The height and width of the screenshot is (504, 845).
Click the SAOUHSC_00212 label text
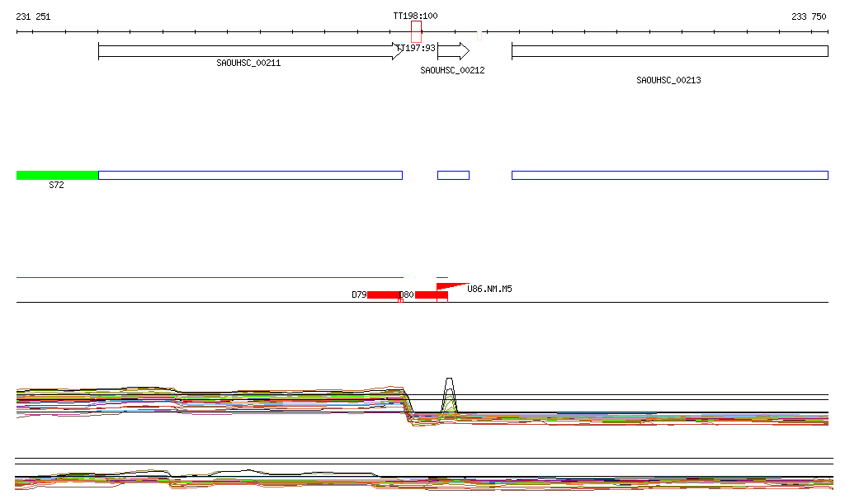(x=453, y=71)
